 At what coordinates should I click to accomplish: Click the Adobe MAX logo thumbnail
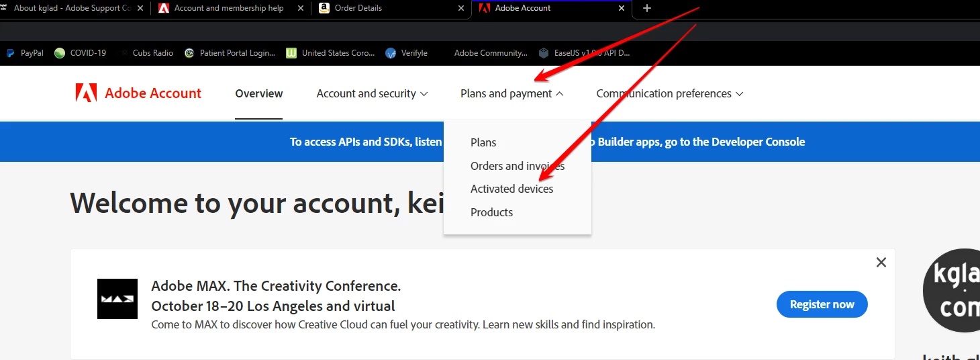point(117,299)
